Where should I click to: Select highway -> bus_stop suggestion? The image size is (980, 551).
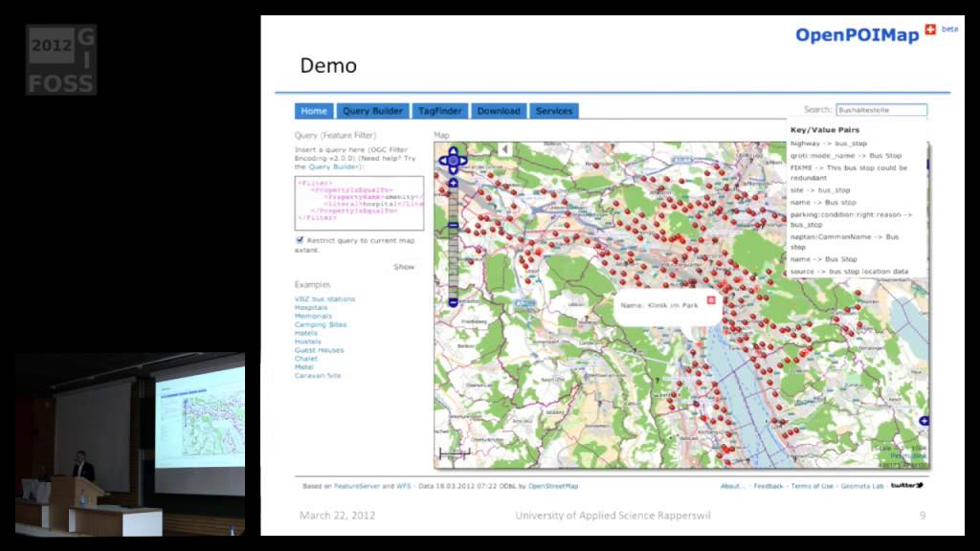[x=829, y=143]
